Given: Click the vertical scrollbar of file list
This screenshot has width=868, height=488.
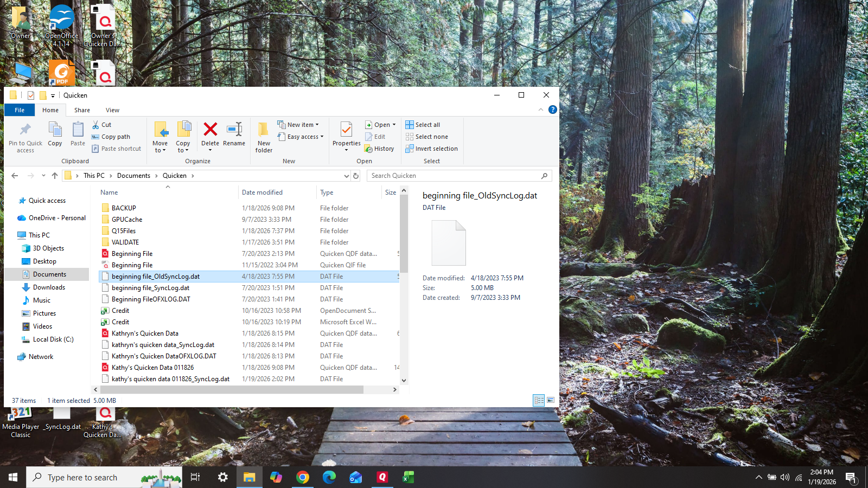Looking at the screenshot, I should [x=404, y=233].
